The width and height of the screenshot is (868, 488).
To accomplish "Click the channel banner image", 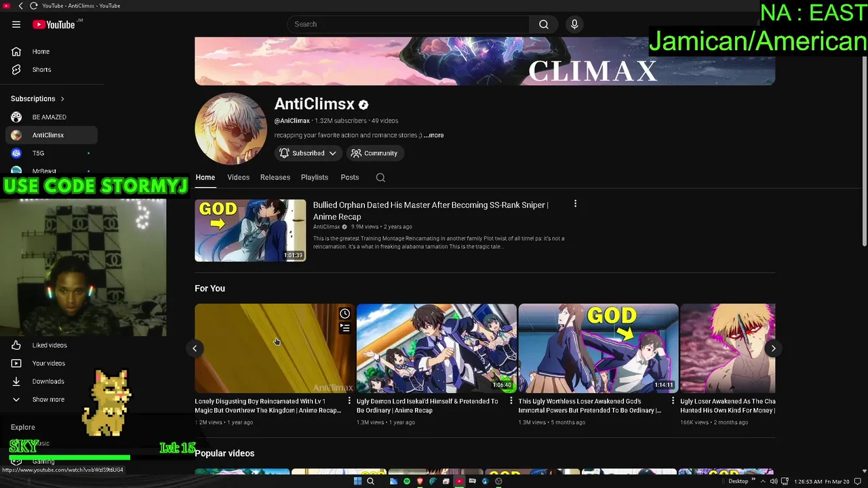I will pyautogui.click(x=485, y=61).
